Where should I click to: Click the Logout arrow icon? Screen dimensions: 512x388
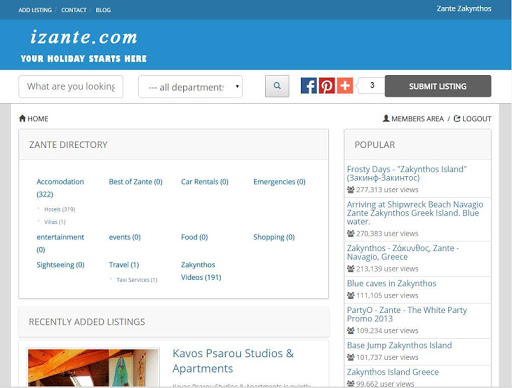point(457,118)
